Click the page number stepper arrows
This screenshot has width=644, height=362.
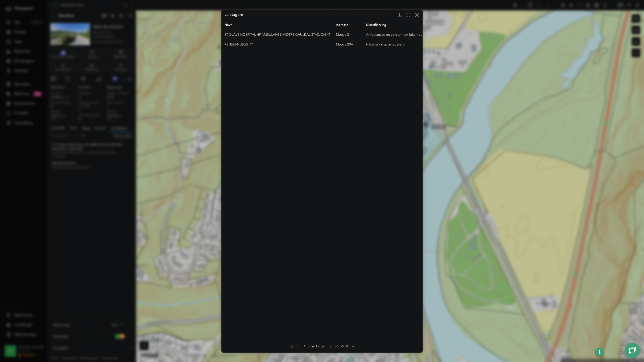(309, 346)
